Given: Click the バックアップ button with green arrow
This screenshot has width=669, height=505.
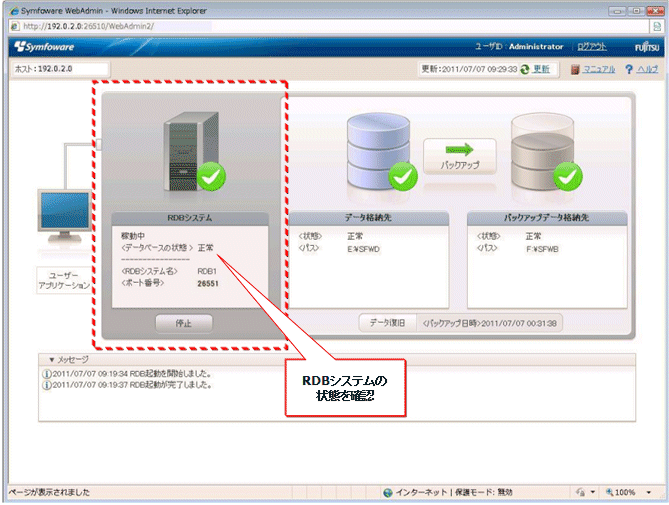Looking at the screenshot, I should (460, 156).
